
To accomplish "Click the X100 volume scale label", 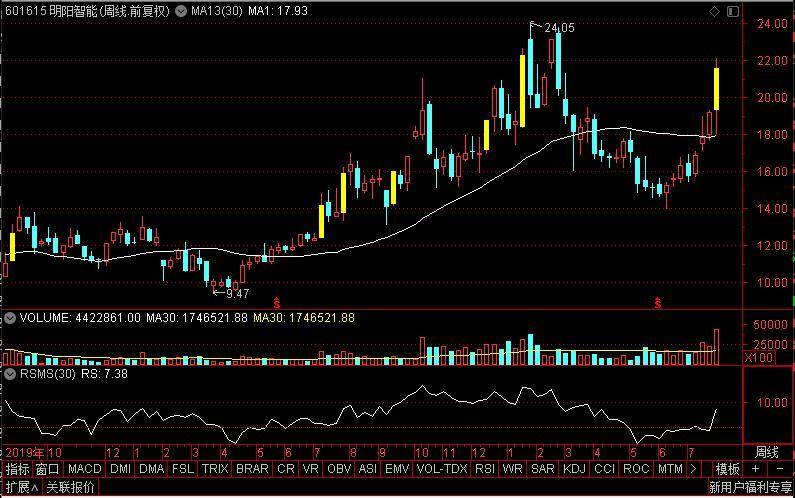I will 758,357.
